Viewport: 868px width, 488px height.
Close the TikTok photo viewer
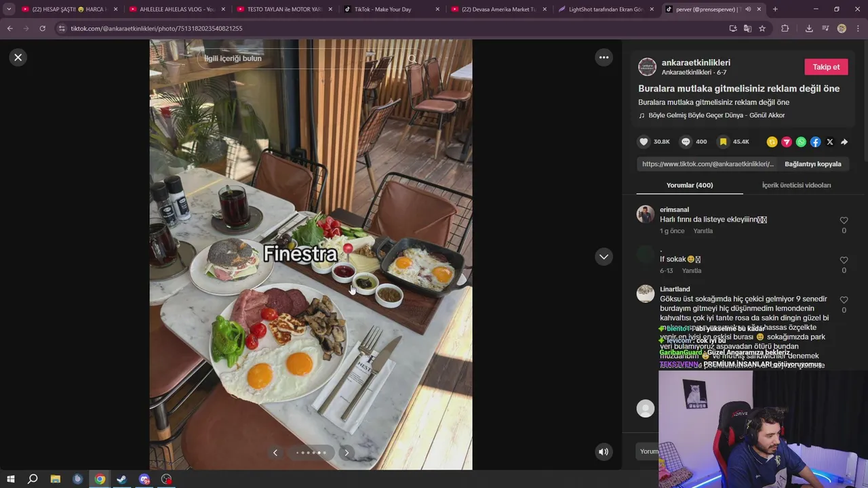[x=18, y=58]
